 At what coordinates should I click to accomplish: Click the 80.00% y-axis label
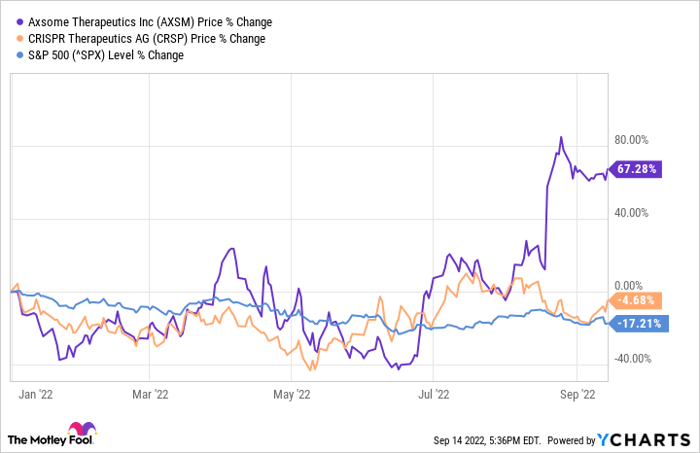point(632,140)
